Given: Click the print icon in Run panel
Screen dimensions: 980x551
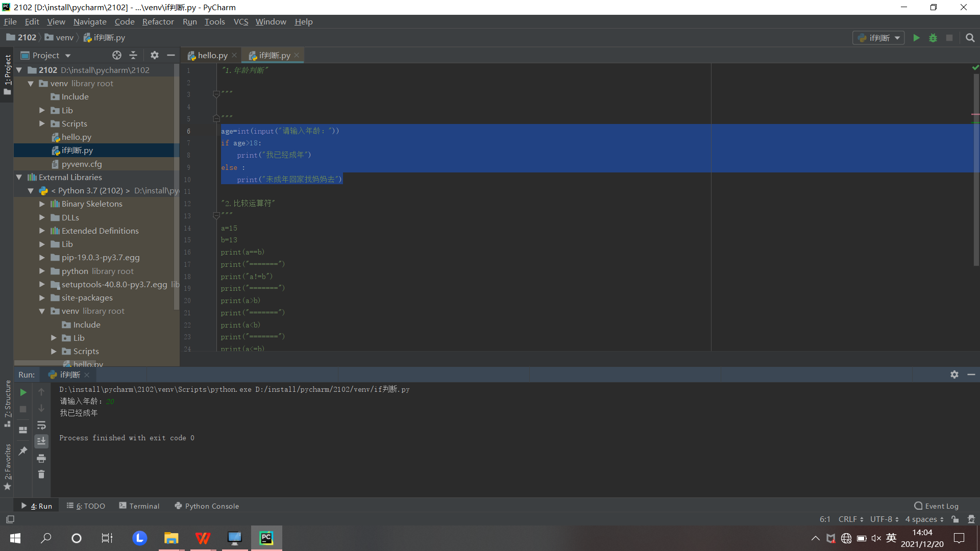Looking at the screenshot, I should 41,458.
